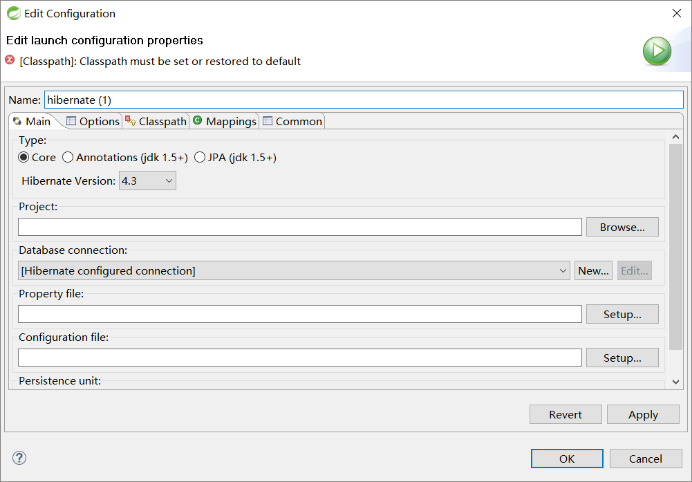
Task: Confirm with the OK button
Action: [x=567, y=459]
